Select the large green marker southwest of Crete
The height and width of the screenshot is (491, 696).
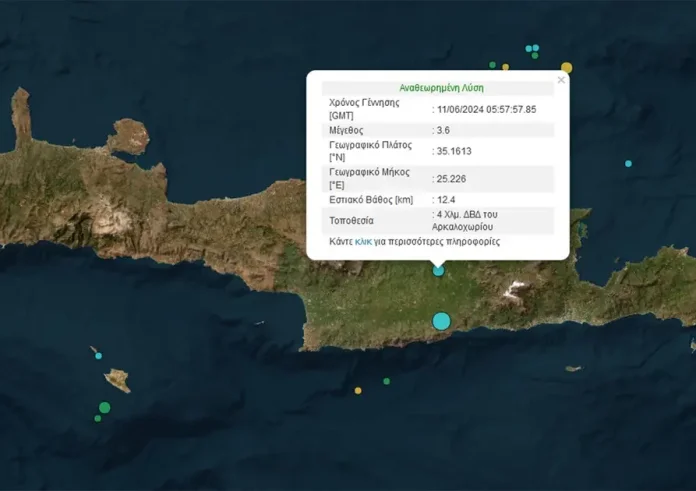[x=104, y=407]
